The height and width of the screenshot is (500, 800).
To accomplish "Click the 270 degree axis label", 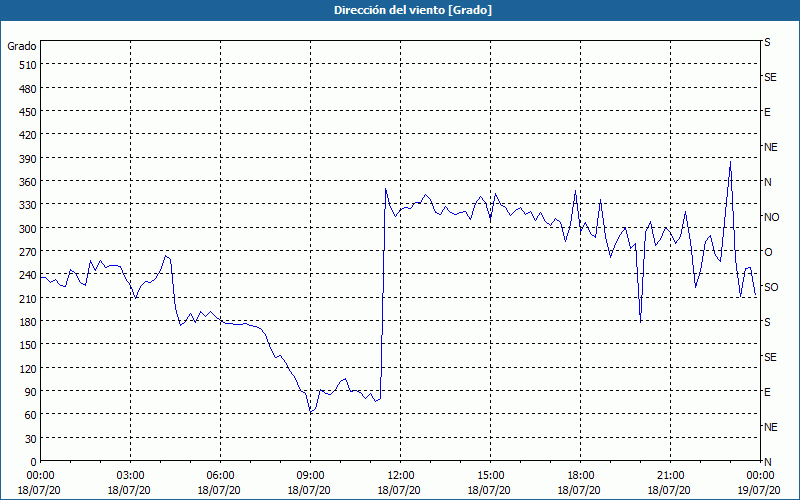I will click(x=28, y=252).
